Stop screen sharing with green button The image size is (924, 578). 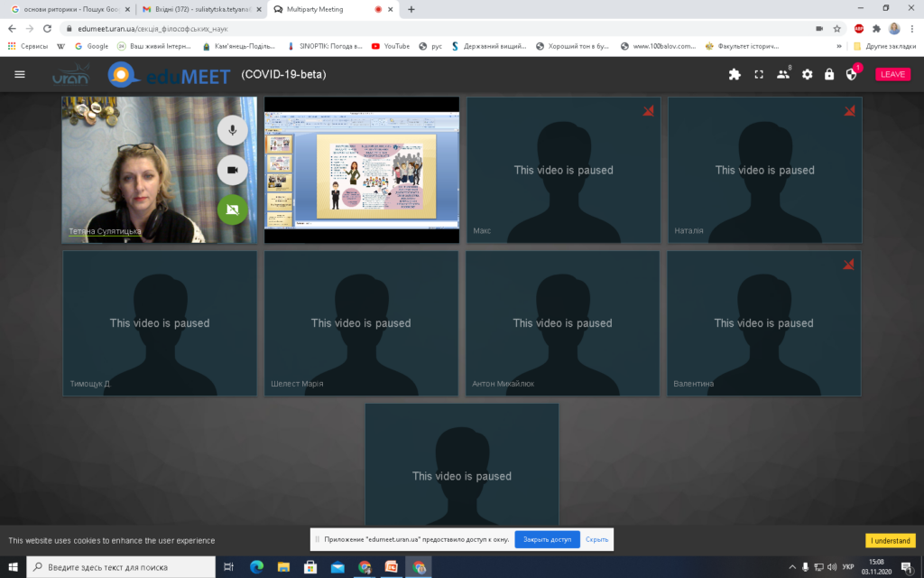[x=232, y=210]
